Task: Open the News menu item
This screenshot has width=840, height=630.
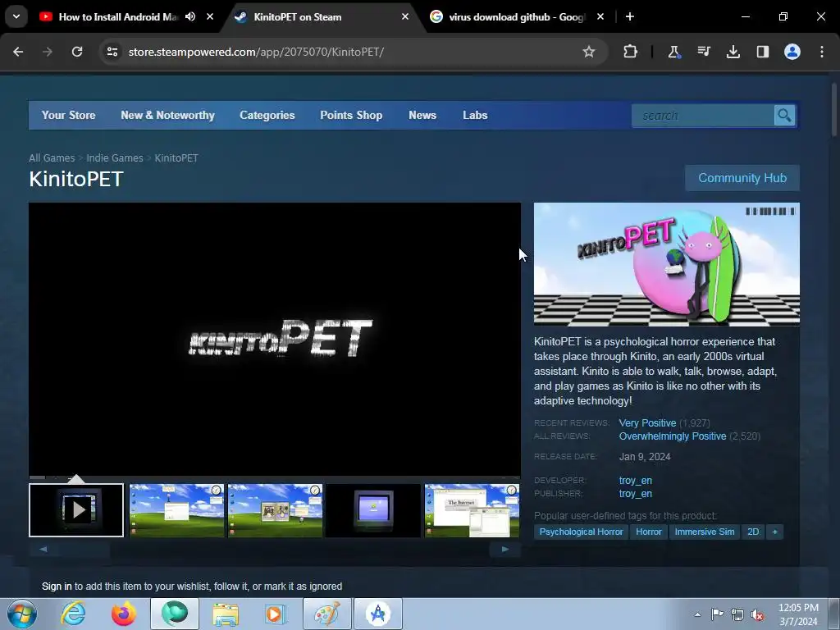Action: click(422, 115)
